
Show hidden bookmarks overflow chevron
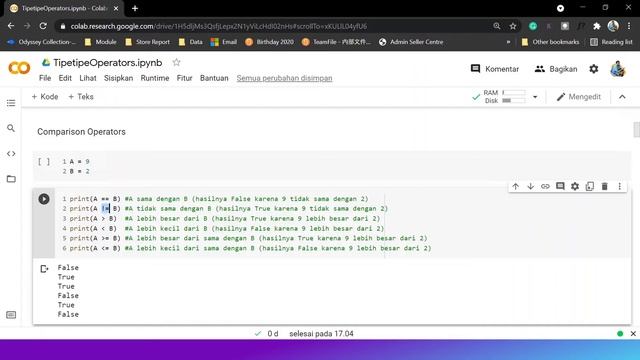click(508, 42)
